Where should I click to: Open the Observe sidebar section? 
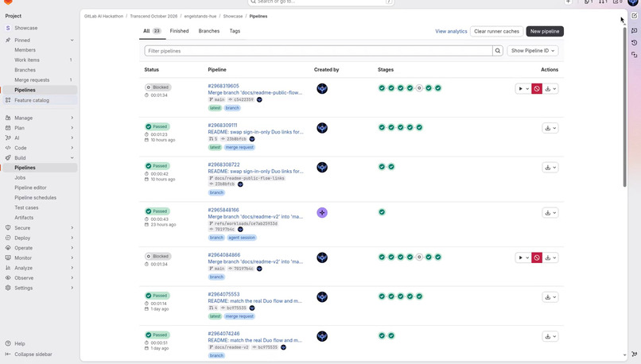pyautogui.click(x=40, y=278)
